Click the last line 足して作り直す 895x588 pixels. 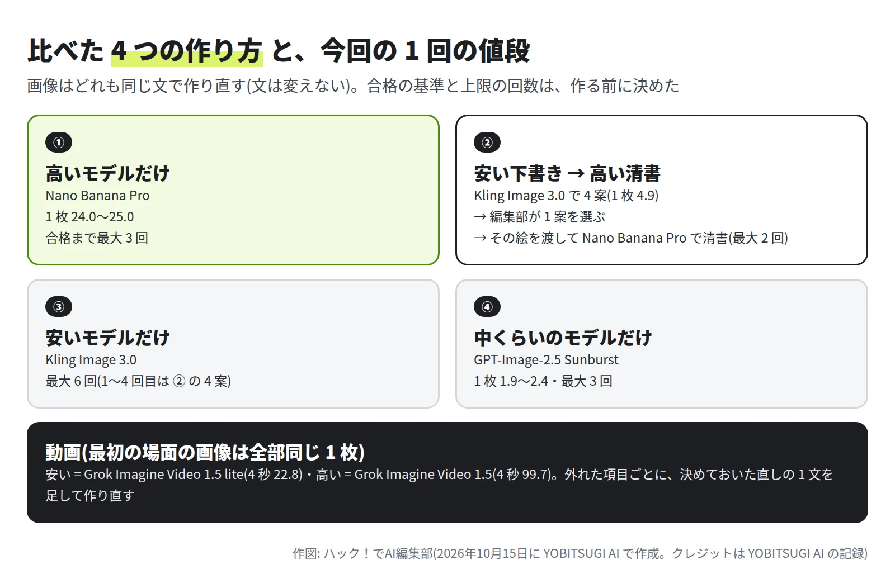90,496
